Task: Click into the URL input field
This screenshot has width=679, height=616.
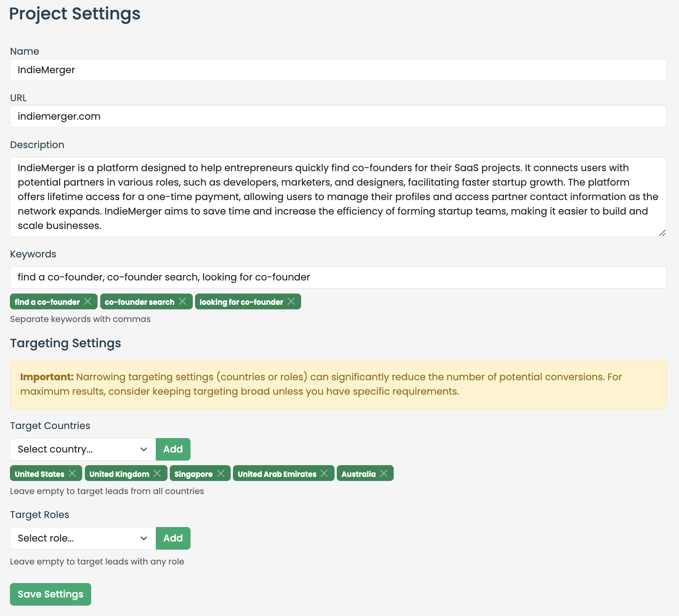Action: click(x=338, y=117)
